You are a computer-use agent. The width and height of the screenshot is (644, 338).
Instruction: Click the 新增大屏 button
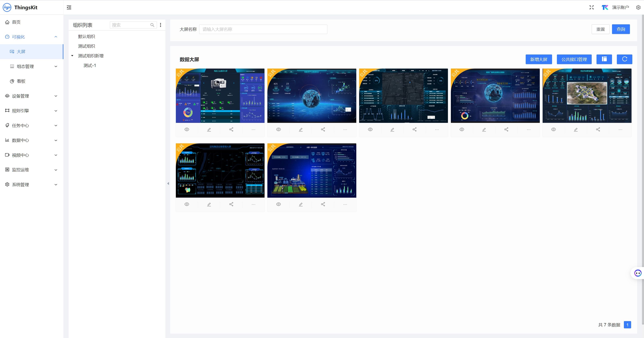point(539,59)
